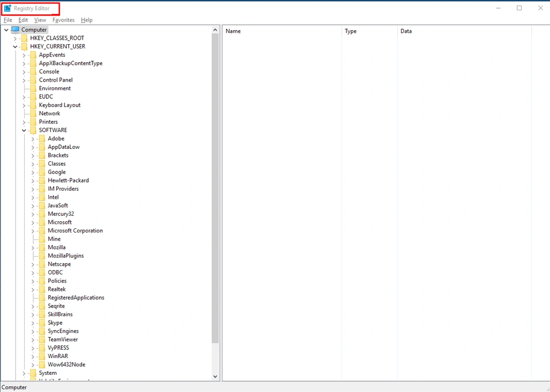This screenshot has width=550, height=392.
Task: Click the Type column header
Action: 370,31
